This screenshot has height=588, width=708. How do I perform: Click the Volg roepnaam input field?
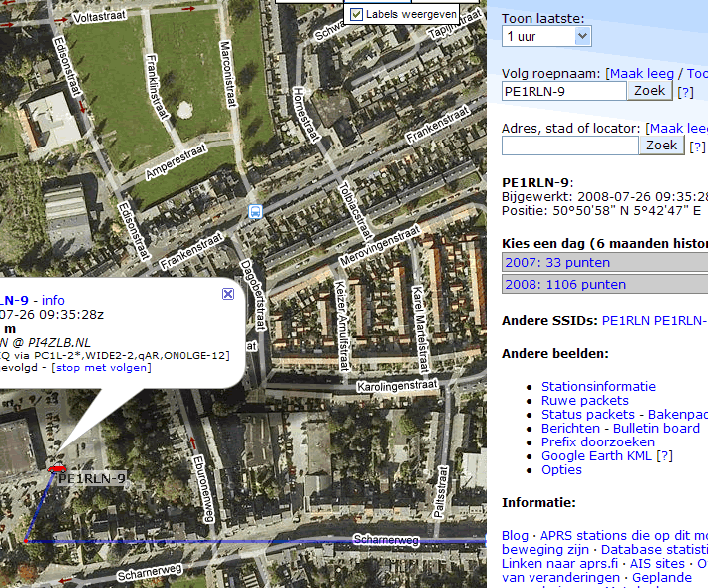tap(564, 91)
